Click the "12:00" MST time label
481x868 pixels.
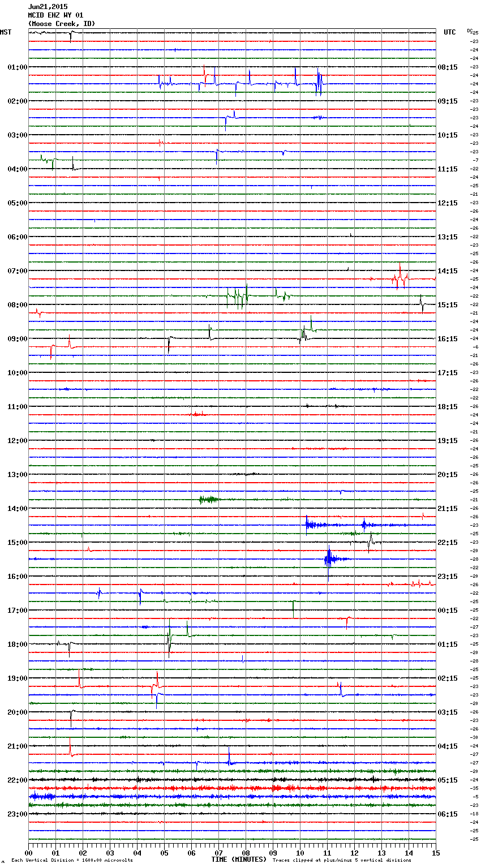(x=18, y=441)
